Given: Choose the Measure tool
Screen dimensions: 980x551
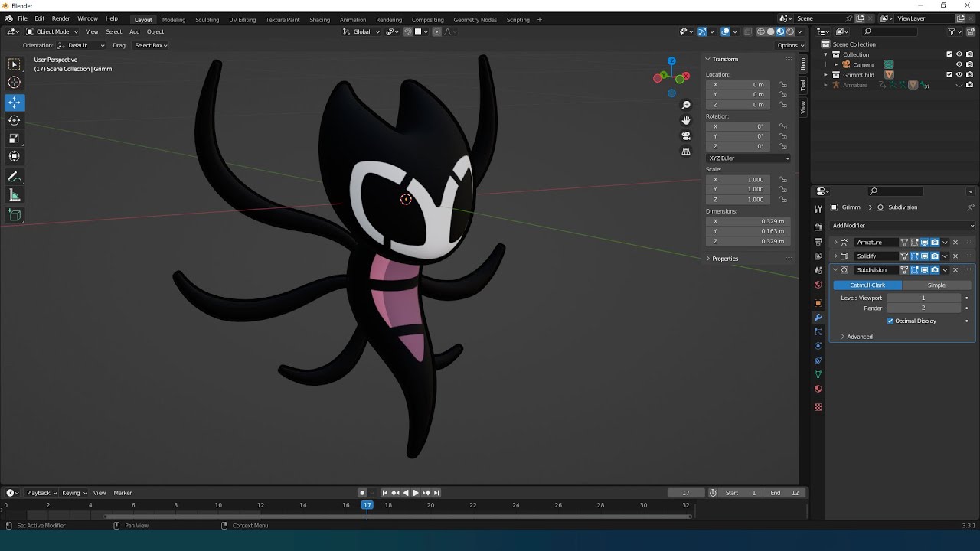Looking at the screenshot, I should coord(15,195).
